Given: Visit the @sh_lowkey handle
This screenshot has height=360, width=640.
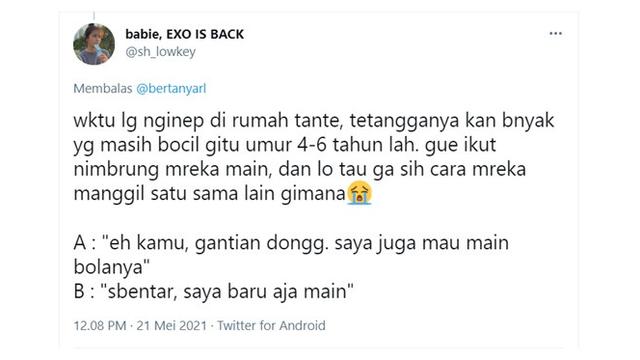Looking at the screenshot, I should pyautogui.click(x=160, y=52).
